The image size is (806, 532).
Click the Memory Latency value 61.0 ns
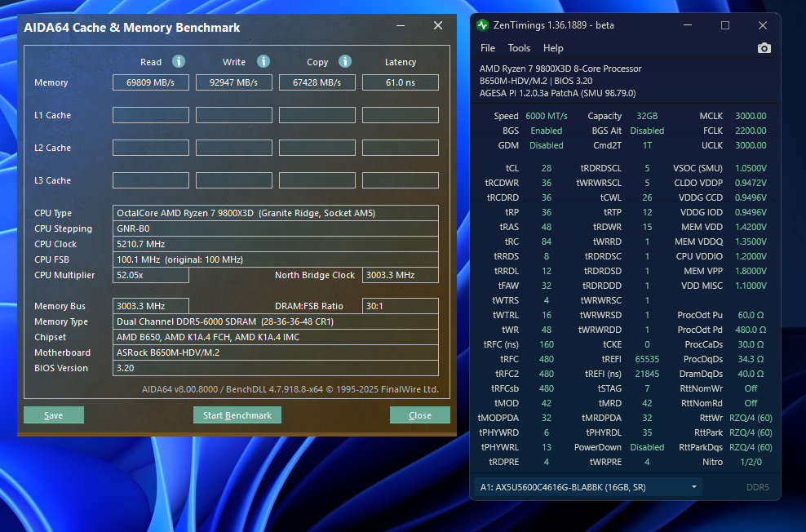401,82
